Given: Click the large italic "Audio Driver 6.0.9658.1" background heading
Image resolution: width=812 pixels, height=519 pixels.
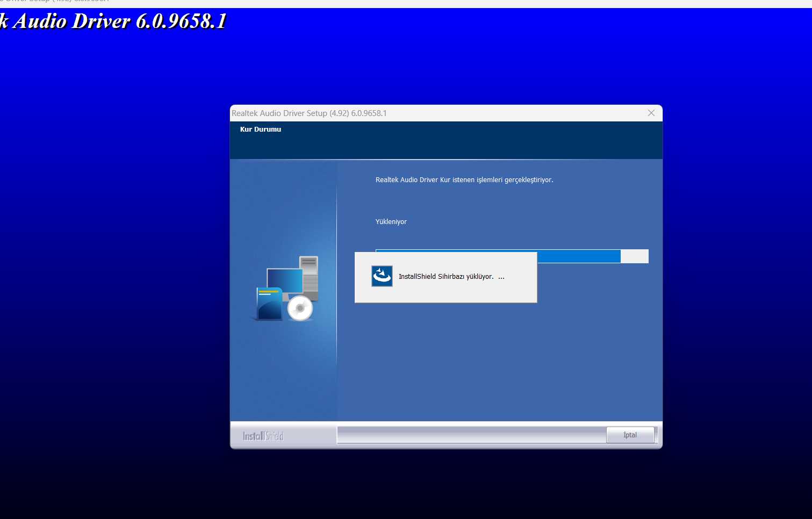Looking at the screenshot, I should [x=113, y=21].
